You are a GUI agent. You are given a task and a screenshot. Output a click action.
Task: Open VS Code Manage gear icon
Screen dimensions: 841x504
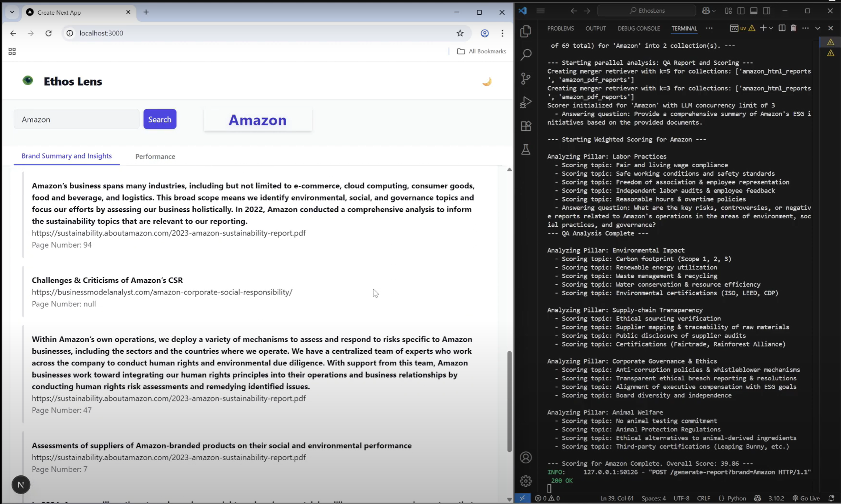tap(526, 481)
